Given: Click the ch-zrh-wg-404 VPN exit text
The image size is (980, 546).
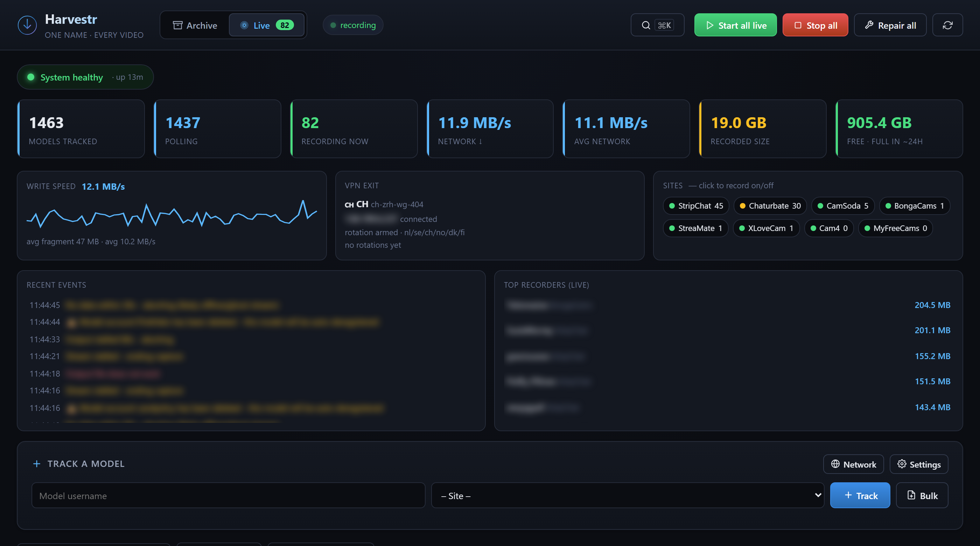Looking at the screenshot, I should coord(397,204).
